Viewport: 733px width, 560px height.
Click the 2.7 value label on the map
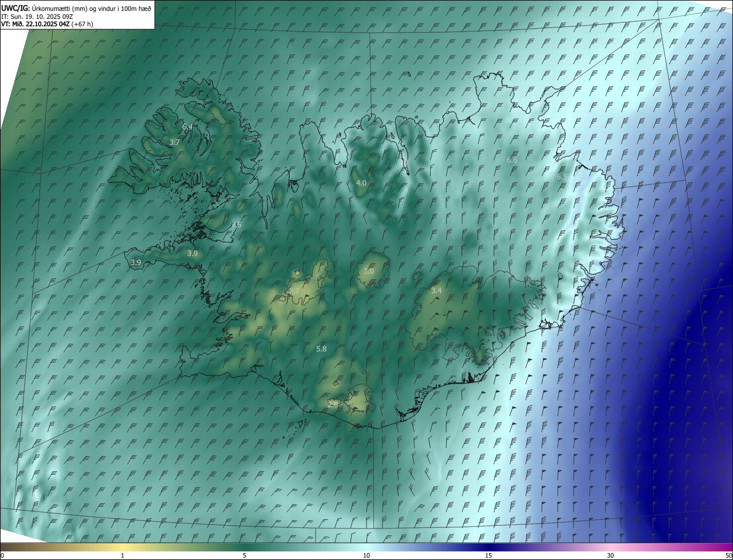pos(294,291)
